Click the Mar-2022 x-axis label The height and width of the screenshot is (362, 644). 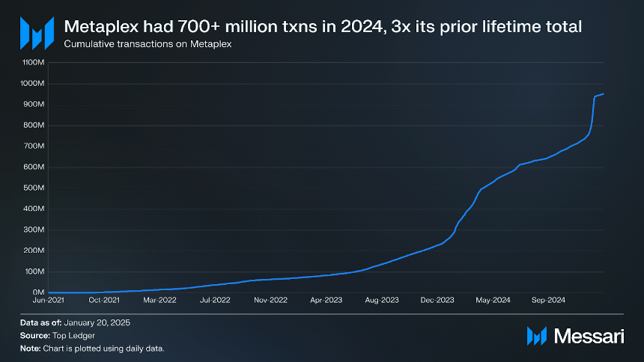[x=160, y=300]
